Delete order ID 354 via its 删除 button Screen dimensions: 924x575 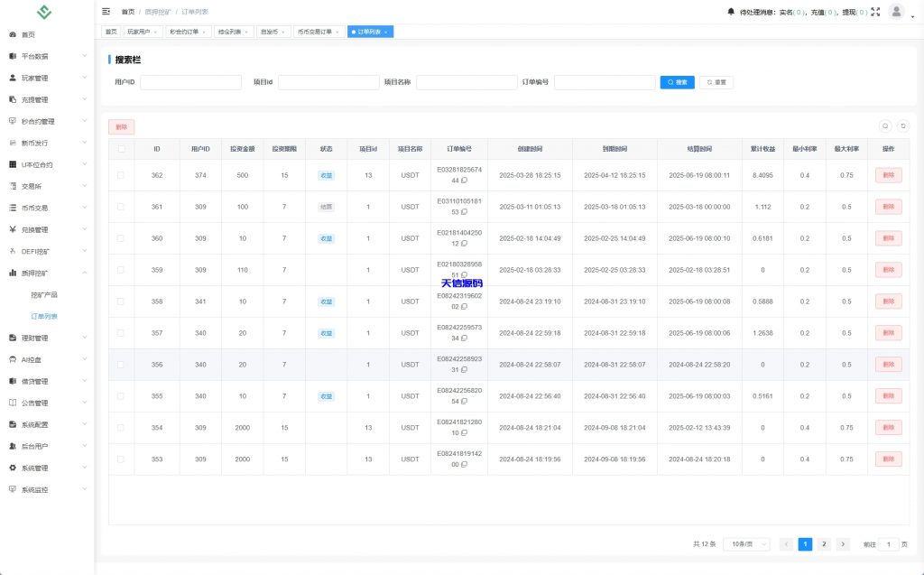click(x=888, y=428)
